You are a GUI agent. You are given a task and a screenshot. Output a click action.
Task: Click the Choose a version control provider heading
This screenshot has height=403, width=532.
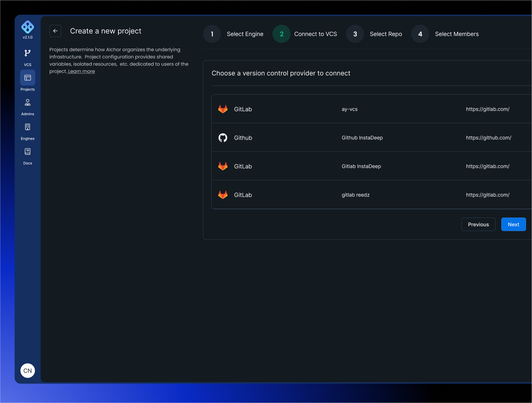pyautogui.click(x=281, y=73)
